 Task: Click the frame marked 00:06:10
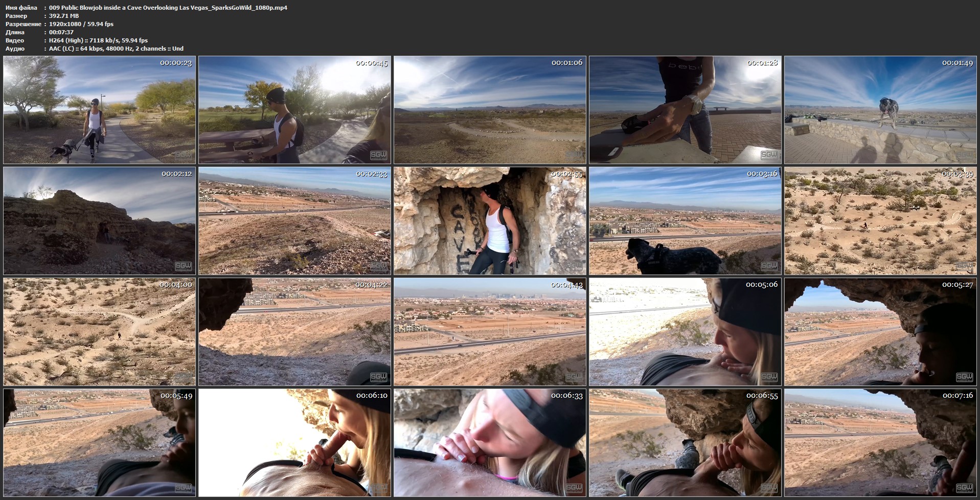point(294,443)
